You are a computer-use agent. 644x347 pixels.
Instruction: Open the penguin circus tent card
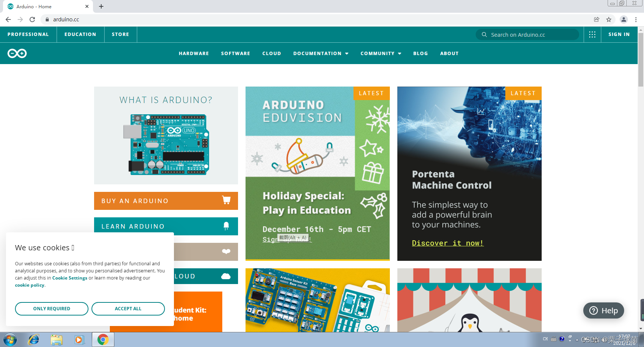pyautogui.click(x=469, y=300)
